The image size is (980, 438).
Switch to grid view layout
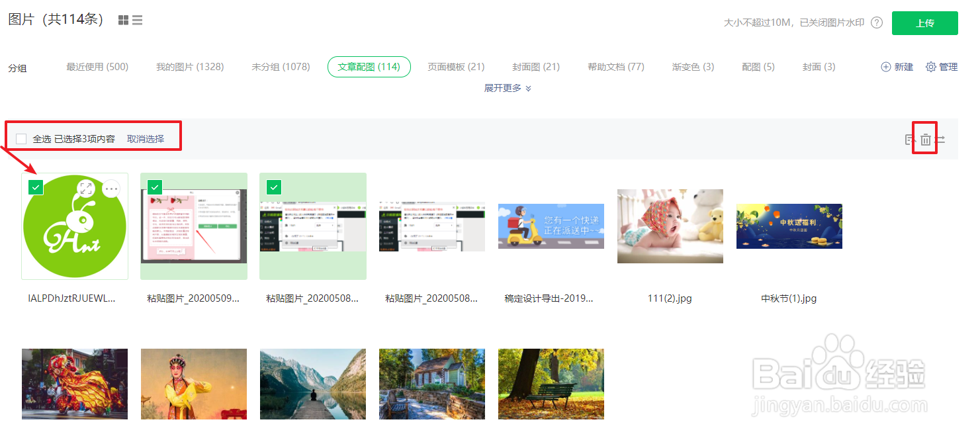click(x=123, y=20)
